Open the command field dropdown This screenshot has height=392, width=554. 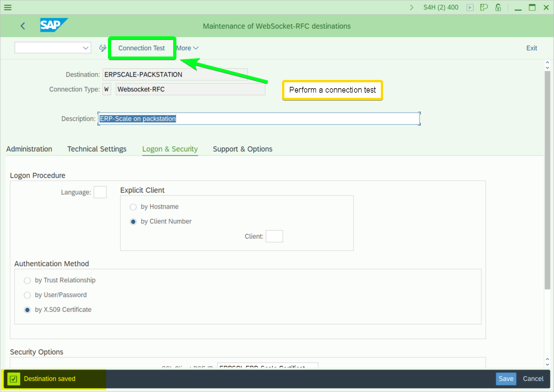[x=85, y=48]
